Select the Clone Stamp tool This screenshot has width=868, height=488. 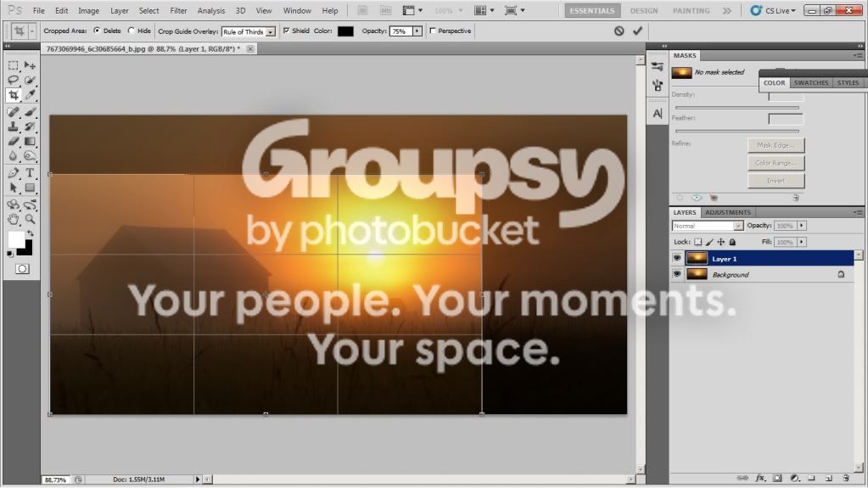14,126
